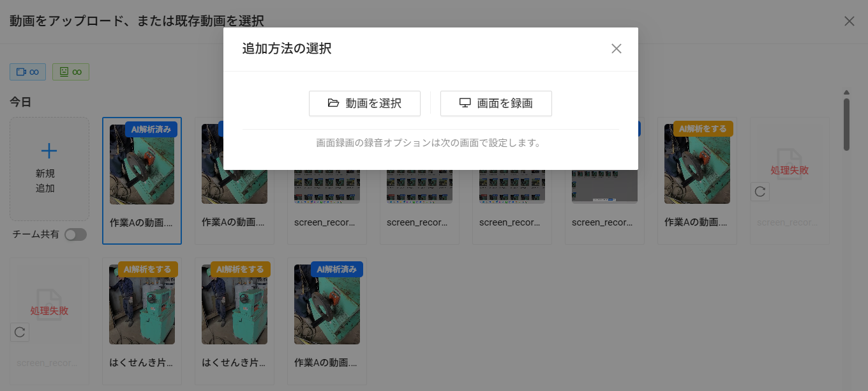Click the folder icon in 動画を選択
Image resolution: width=868 pixels, height=391 pixels.
click(333, 103)
